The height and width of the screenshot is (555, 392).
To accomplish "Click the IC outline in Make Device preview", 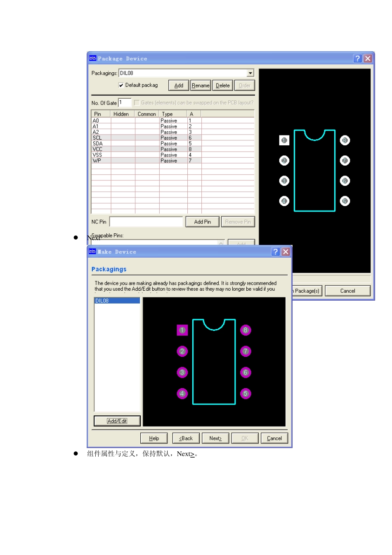I will [x=214, y=362].
